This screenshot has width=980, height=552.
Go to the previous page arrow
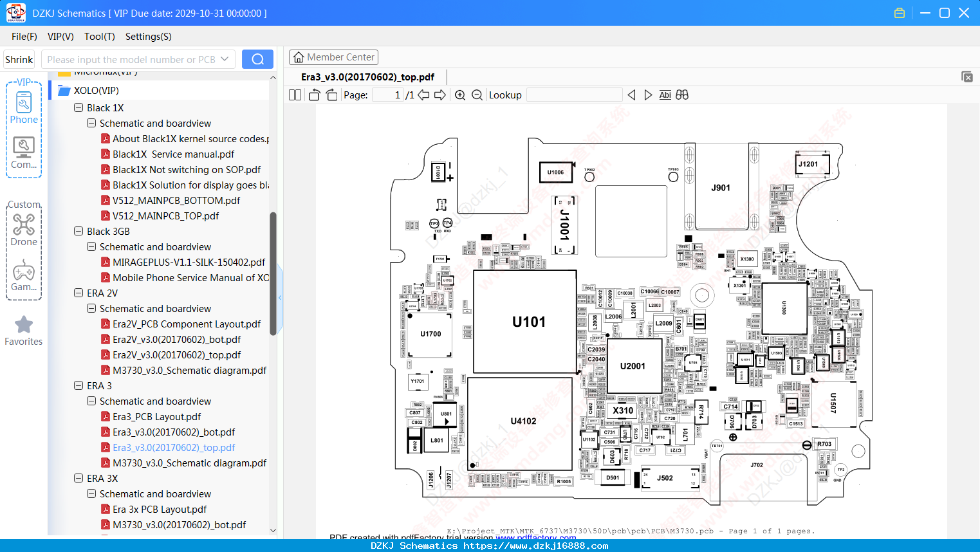pyautogui.click(x=423, y=95)
